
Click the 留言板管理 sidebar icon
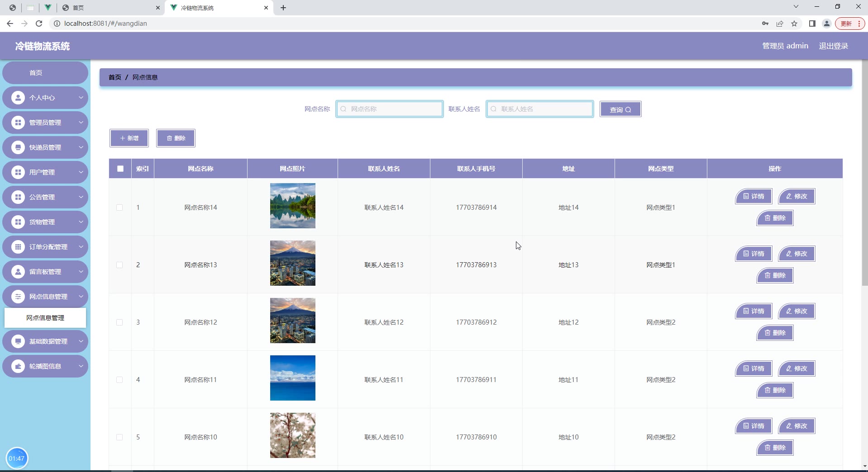(18, 272)
